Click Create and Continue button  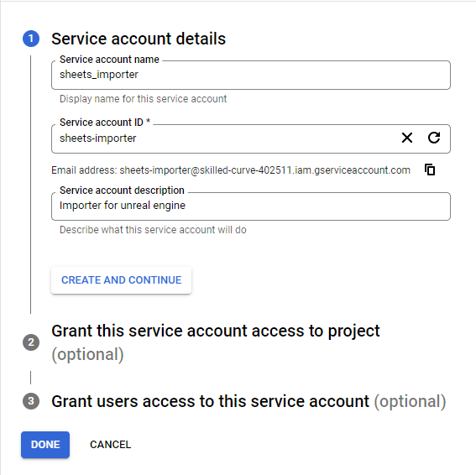click(x=121, y=280)
